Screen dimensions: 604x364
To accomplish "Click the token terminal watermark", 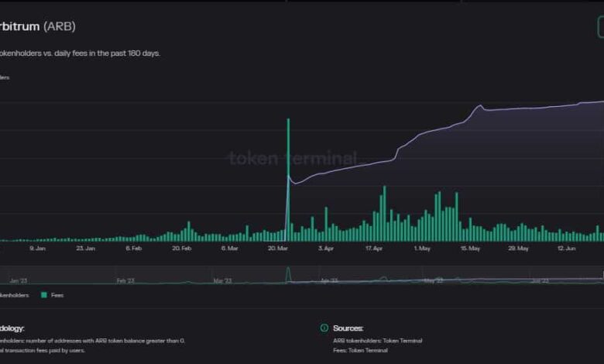I will click(x=293, y=159).
